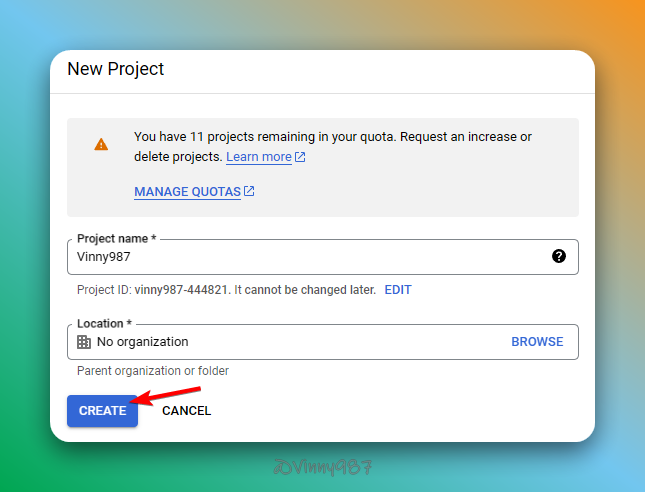Click the Project name field label
The width and height of the screenshot is (645, 492).
click(x=118, y=240)
